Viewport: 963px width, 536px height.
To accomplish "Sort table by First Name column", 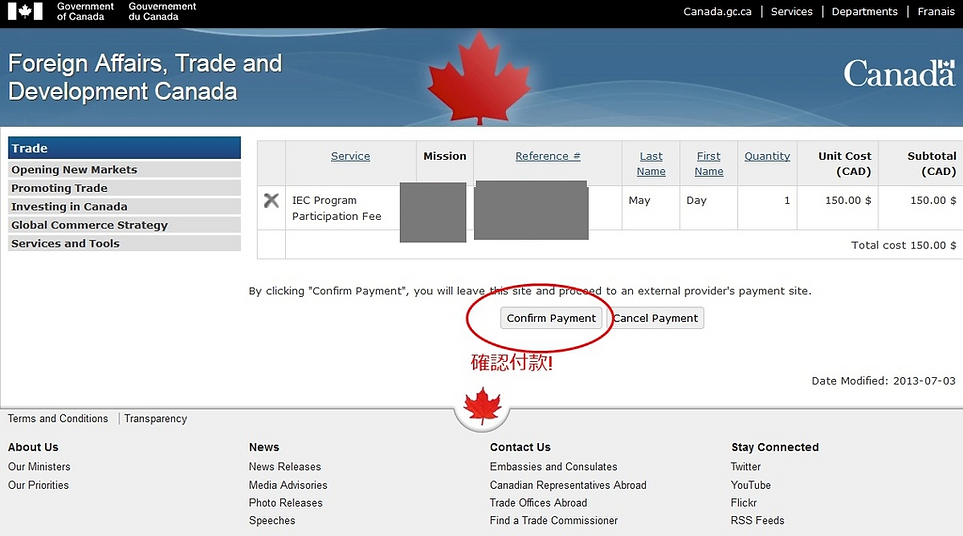I will pos(709,163).
